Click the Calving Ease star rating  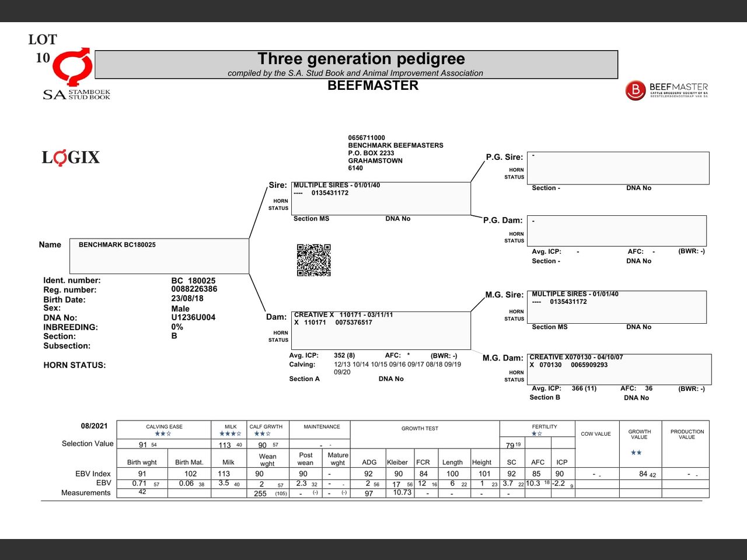(163, 434)
